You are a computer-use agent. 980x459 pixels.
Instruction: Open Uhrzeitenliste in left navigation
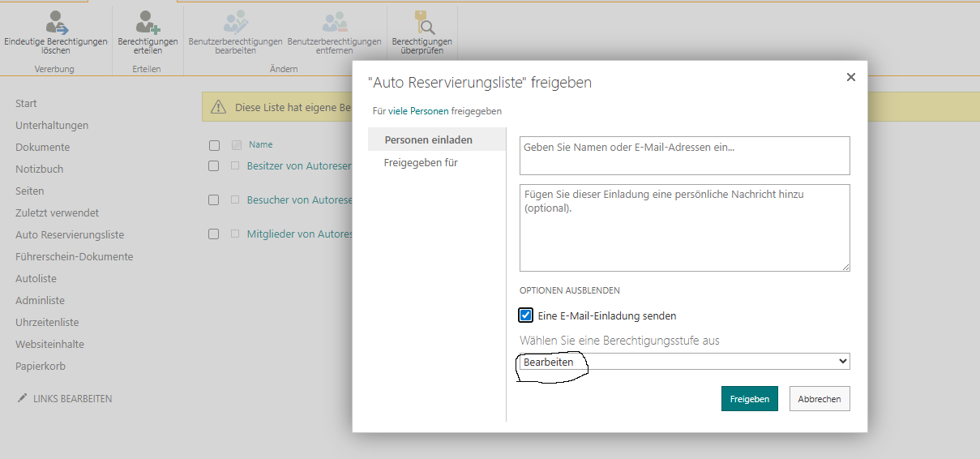coord(47,322)
